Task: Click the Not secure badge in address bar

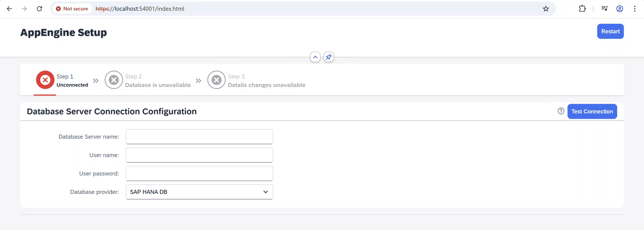Action: coord(72,8)
